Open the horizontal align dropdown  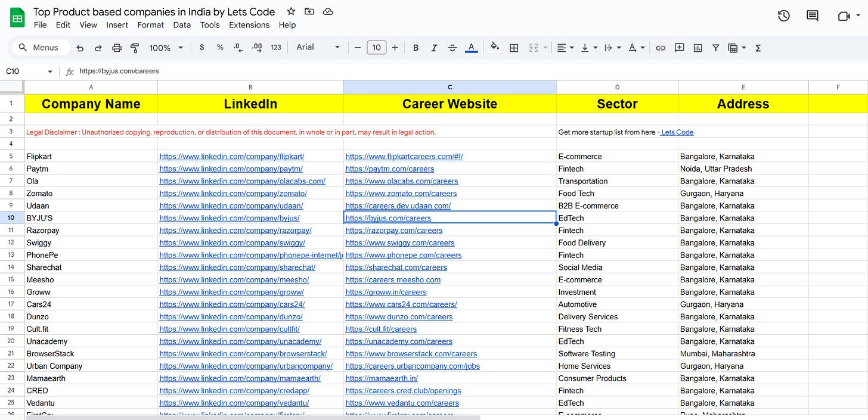click(565, 48)
